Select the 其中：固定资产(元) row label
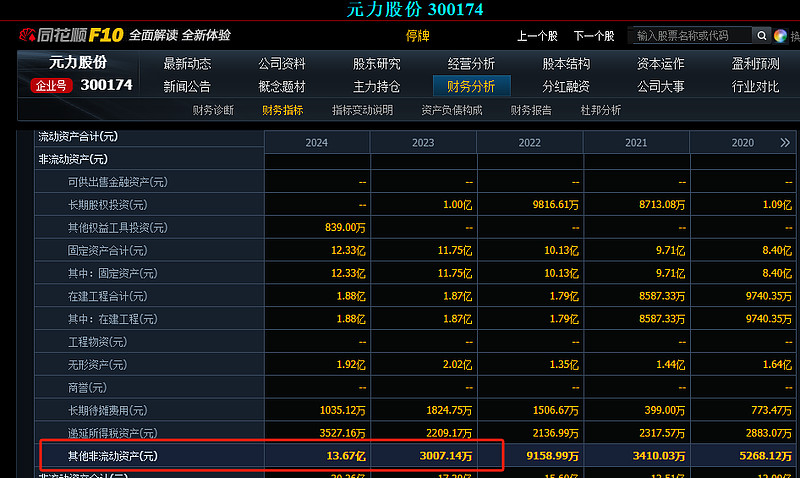Screen dimensions: 800x478 (x=112, y=273)
